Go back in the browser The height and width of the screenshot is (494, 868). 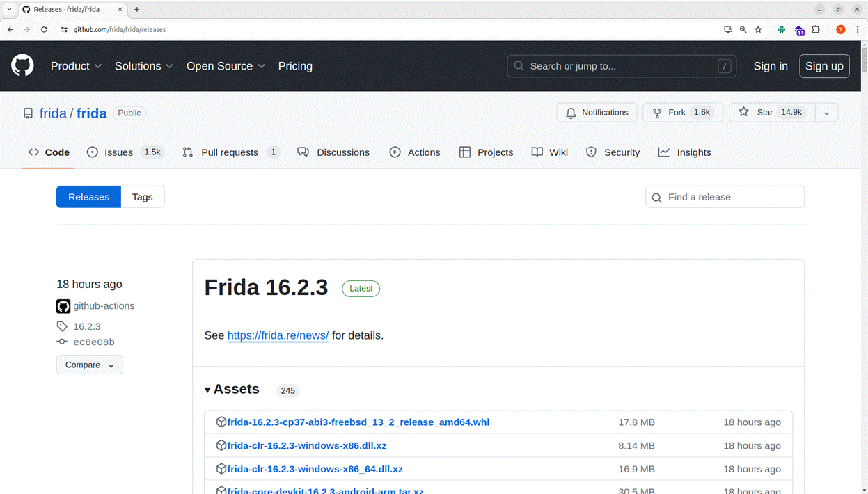[x=10, y=29]
